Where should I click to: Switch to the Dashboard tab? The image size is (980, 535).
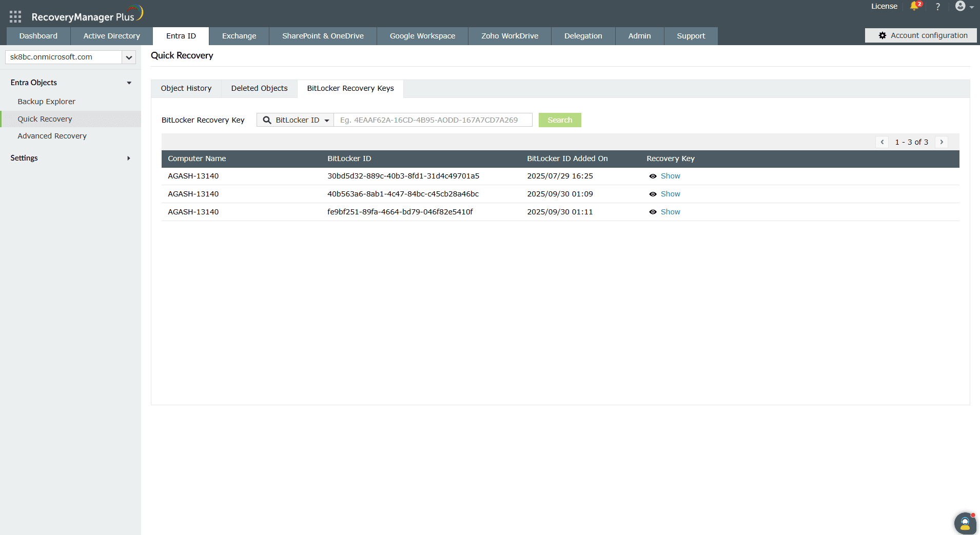38,36
